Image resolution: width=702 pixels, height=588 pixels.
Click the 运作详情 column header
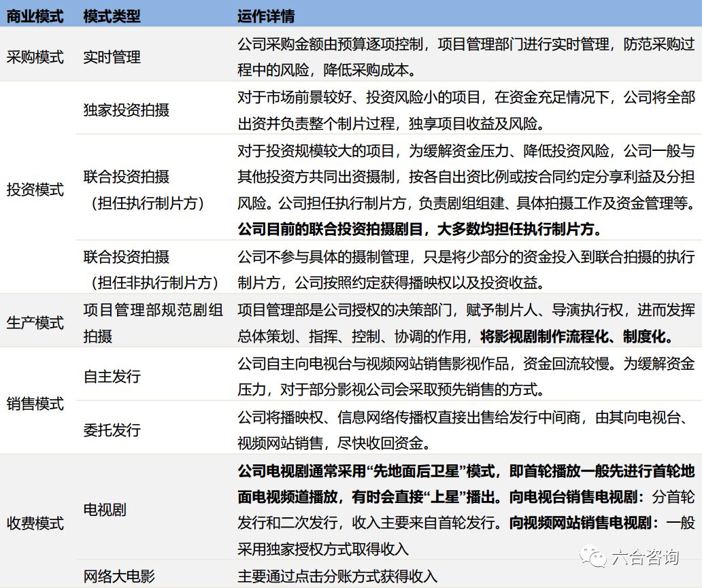point(266,16)
